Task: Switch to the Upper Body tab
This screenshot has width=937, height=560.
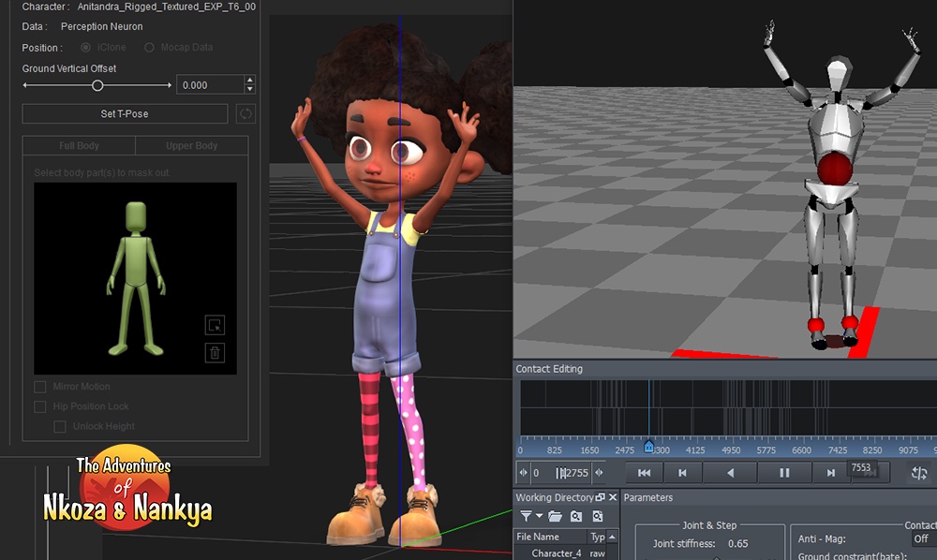Action: pyautogui.click(x=191, y=146)
